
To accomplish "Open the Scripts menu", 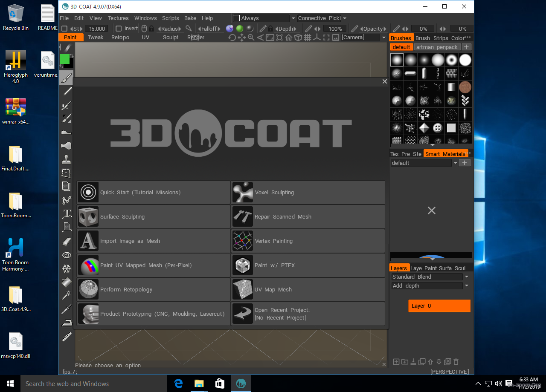I will coord(170,18).
